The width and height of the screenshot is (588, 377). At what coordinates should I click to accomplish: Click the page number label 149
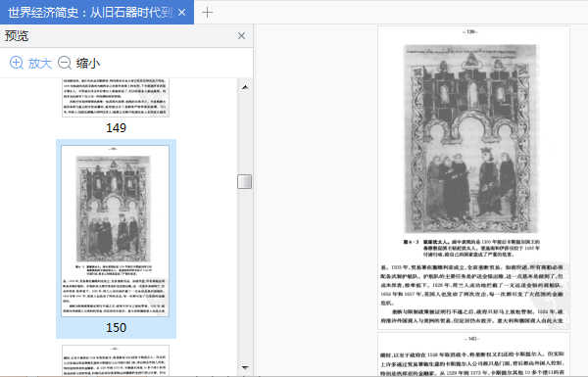point(116,128)
